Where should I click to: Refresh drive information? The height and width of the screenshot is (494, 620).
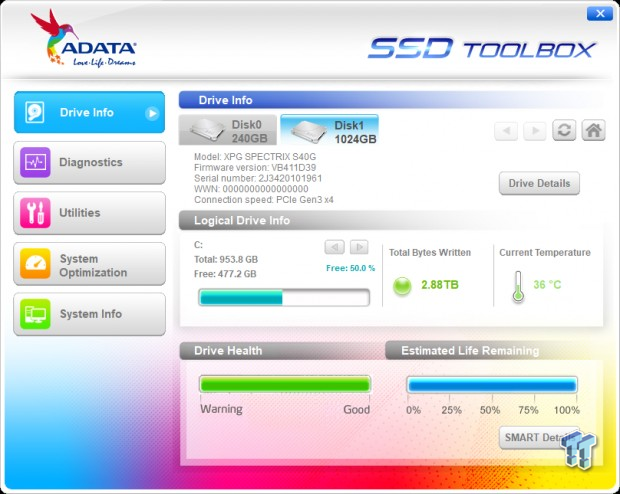pos(564,130)
